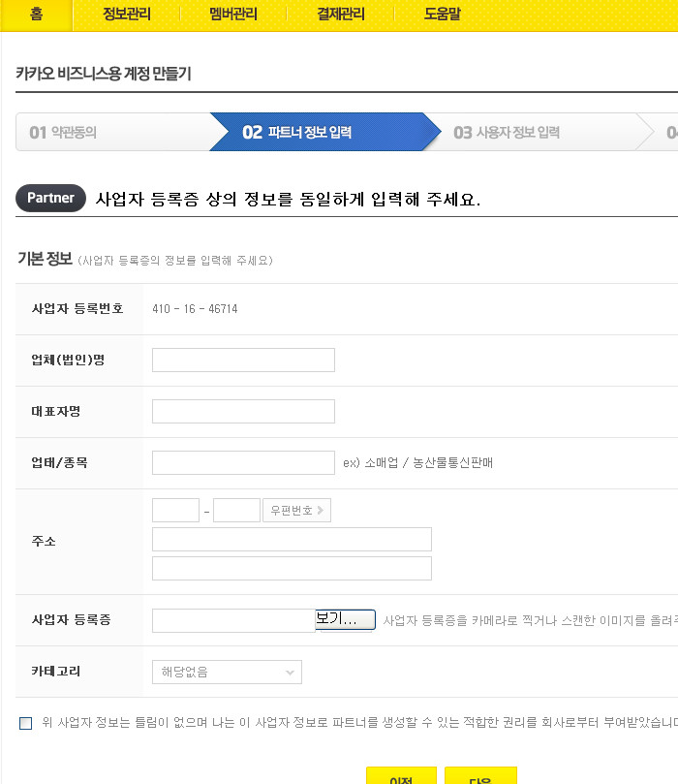Viewport: 678px width, 784px height.
Task: Click the first address line field
Action: pos(292,540)
